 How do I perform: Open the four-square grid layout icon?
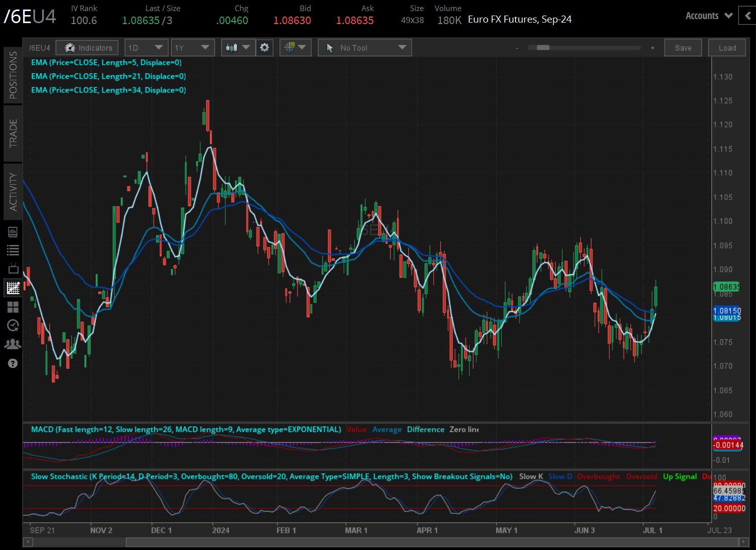(13, 307)
